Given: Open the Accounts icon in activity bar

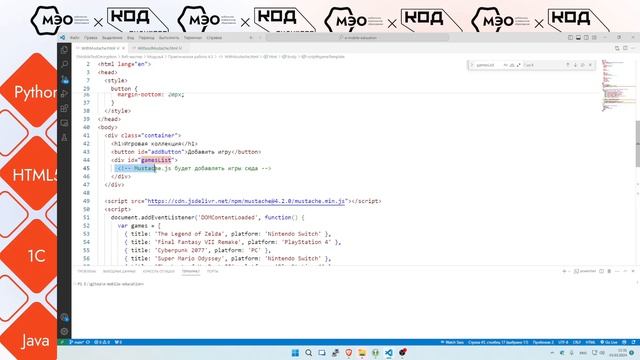Looking at the screenshot, I should [64, 317].
